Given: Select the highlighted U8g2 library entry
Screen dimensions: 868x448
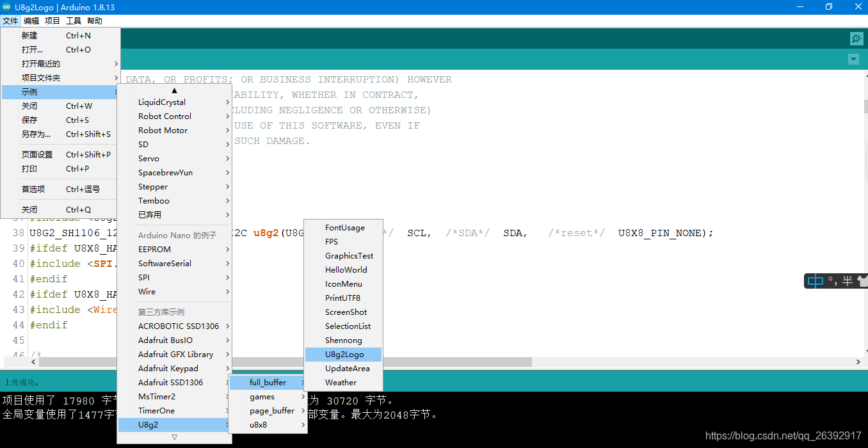Looking at the screenshot, I should [x=174, y=425].
